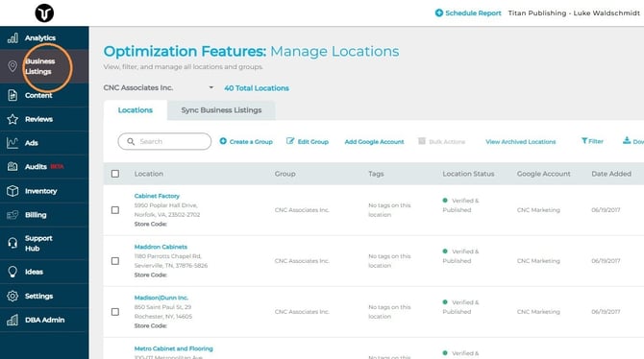Click 40 Total Locations link

click(x=257, y=87)
